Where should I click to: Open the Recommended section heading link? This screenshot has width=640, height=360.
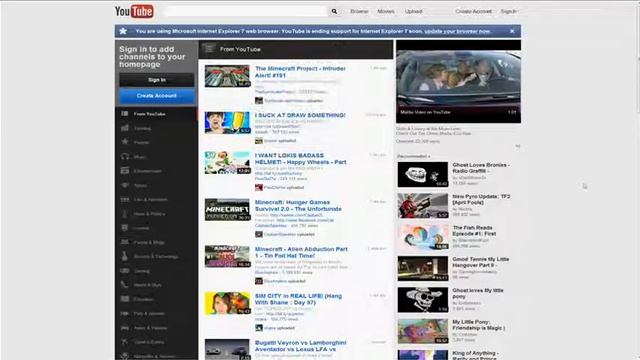[x=413, y=156]
